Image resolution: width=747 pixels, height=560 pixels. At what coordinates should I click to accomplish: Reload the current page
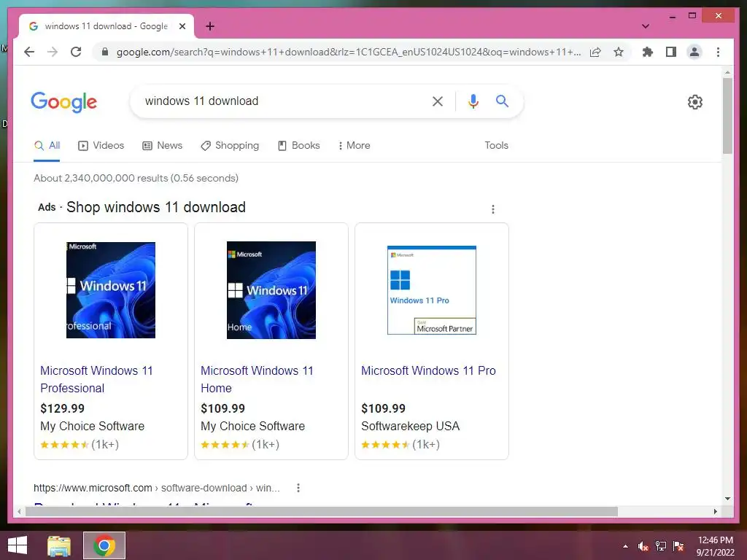(x=76, y=52)
